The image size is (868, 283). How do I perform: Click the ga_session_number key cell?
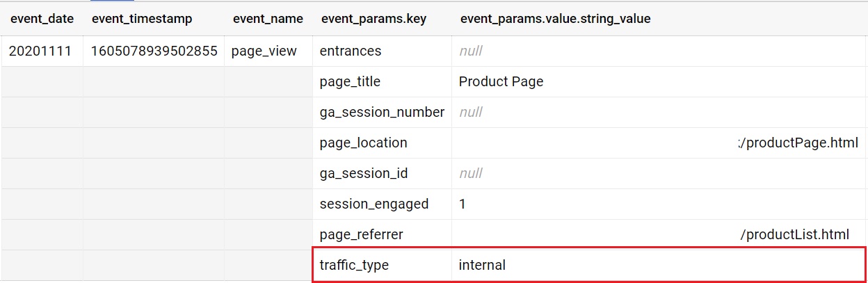(x=382, y=112)
